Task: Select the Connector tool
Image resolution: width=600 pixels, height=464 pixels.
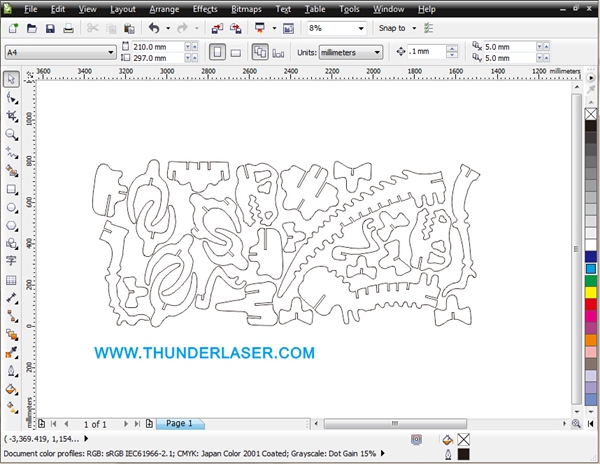Action: point(11,316)
